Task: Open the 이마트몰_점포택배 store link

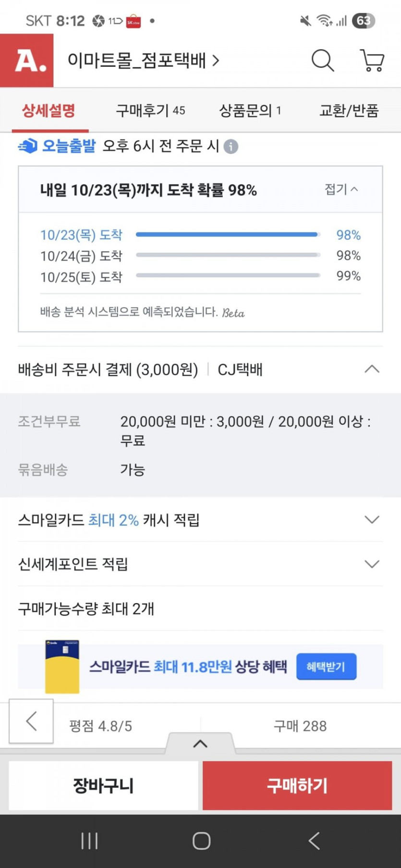Action: point(143,61)
